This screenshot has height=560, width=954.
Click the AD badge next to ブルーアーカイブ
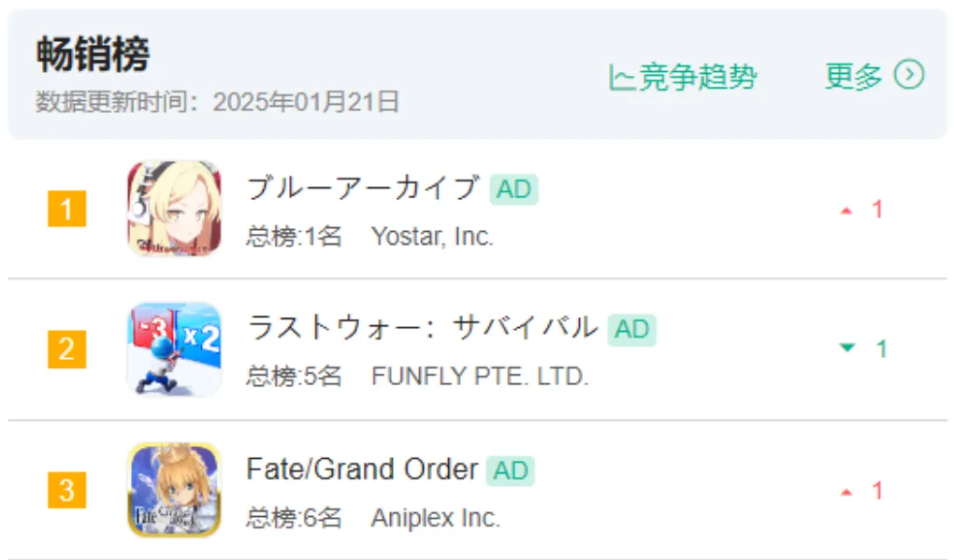(x=513, y=189)
